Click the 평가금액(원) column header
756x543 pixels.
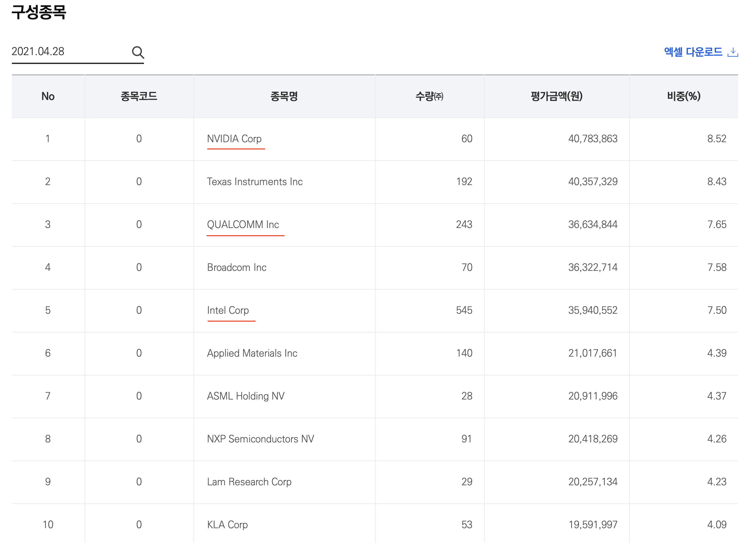(557, 97)
